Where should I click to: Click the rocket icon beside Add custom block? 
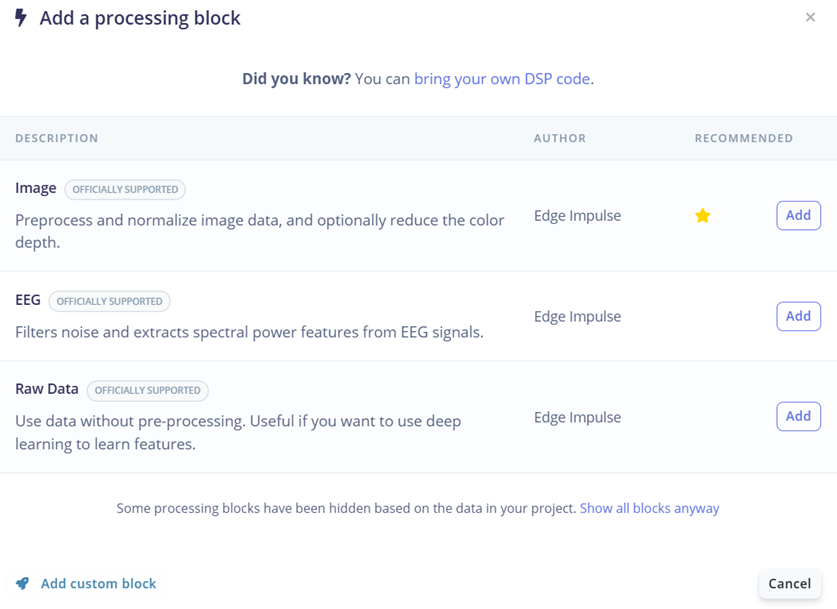click(22, 584)
